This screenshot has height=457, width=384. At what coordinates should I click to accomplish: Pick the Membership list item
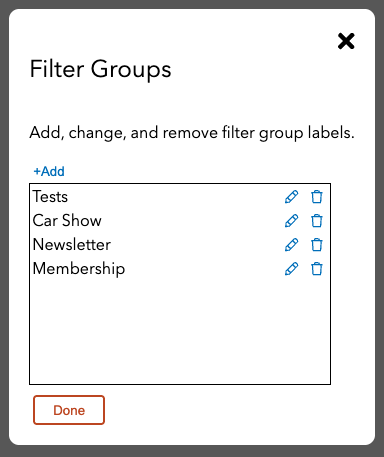click(x=79, y=269)
